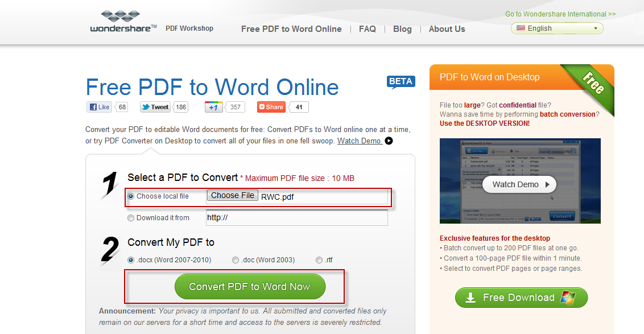Click the Facebook Like button
This screenshot has width=644, height=334.
(x=99, y=107)
